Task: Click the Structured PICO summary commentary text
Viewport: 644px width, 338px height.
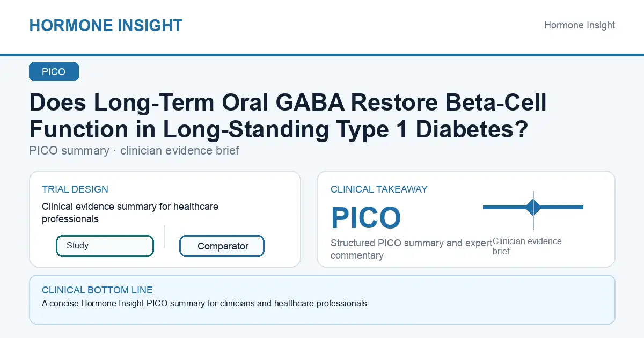Action: pyautogui.click(x=411, y=249)
